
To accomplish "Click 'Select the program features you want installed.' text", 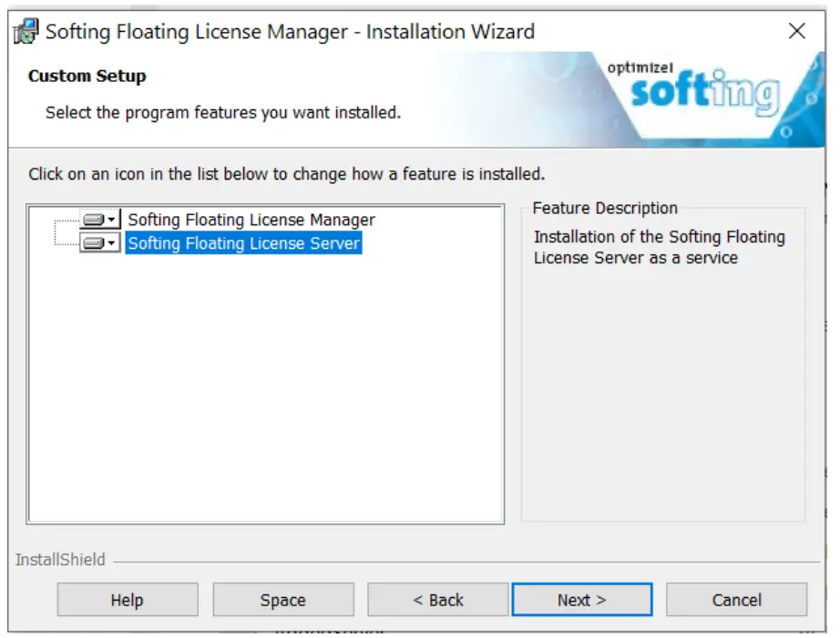I will [223, 113].
